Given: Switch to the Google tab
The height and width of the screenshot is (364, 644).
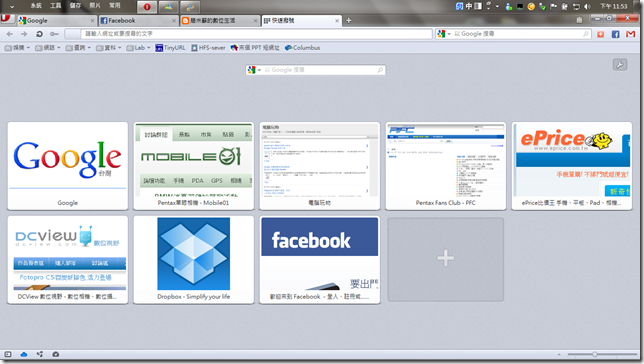Looking at the screenshot, I should tap(57, 21).
